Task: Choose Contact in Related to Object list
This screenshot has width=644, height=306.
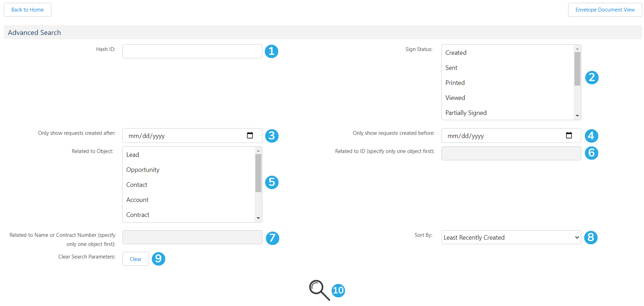Action: click(x=189, y=185)
